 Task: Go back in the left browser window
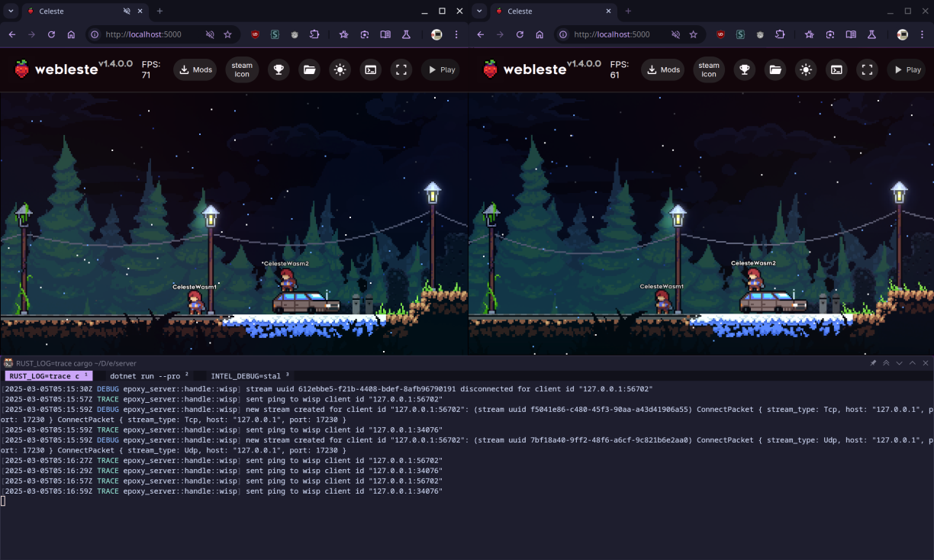coord(12,34)
